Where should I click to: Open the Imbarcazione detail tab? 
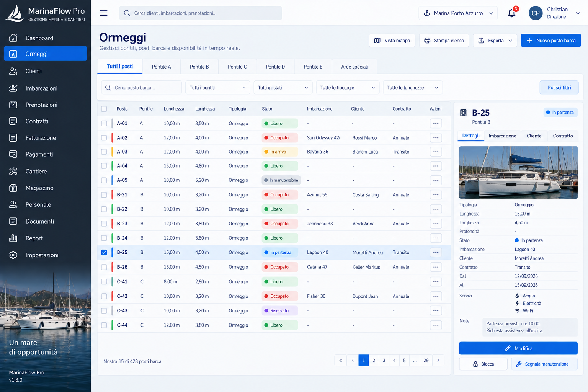coord(502,136)
